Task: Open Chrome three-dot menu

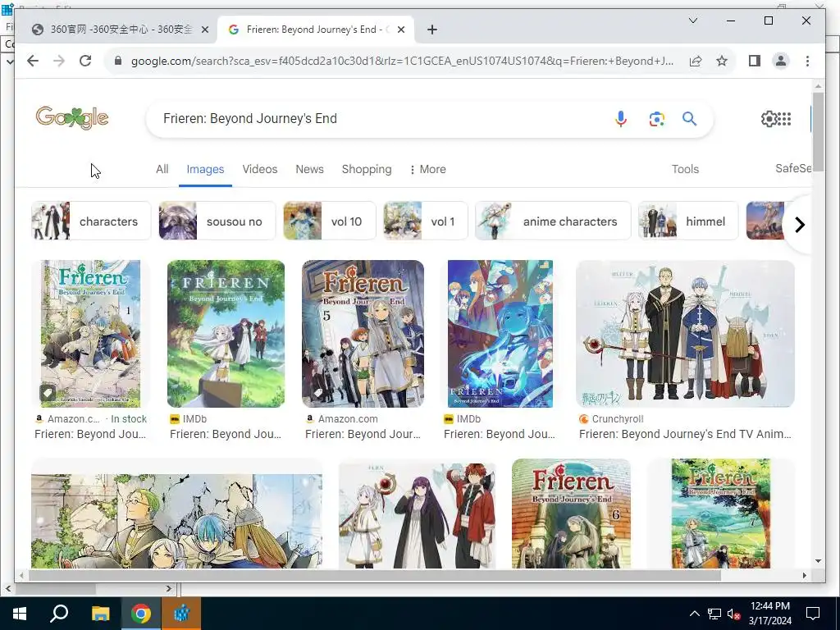Action: [x=807, y=61]
